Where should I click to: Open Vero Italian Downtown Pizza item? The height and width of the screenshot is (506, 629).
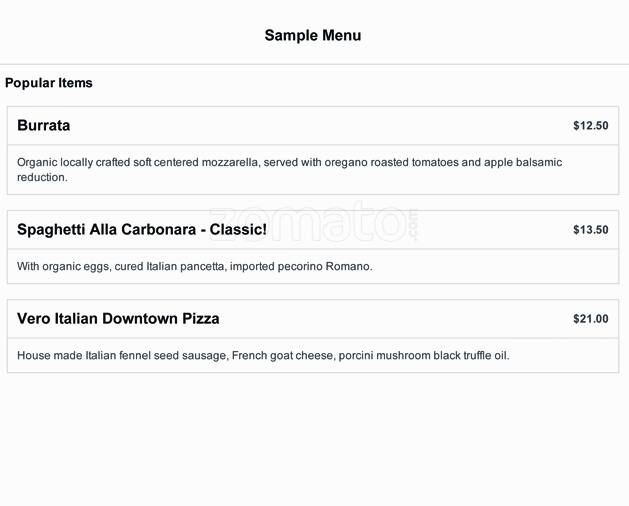[x=118, y=319]
